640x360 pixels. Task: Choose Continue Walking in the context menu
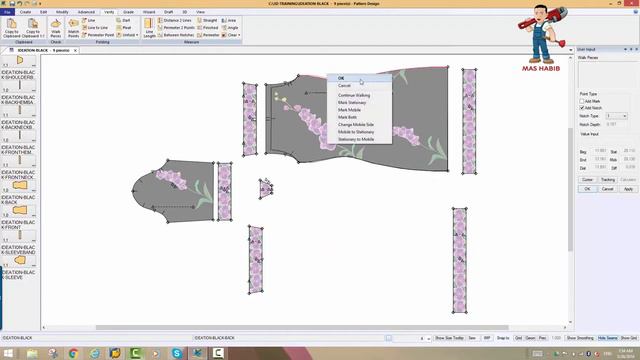click(360, 95)
